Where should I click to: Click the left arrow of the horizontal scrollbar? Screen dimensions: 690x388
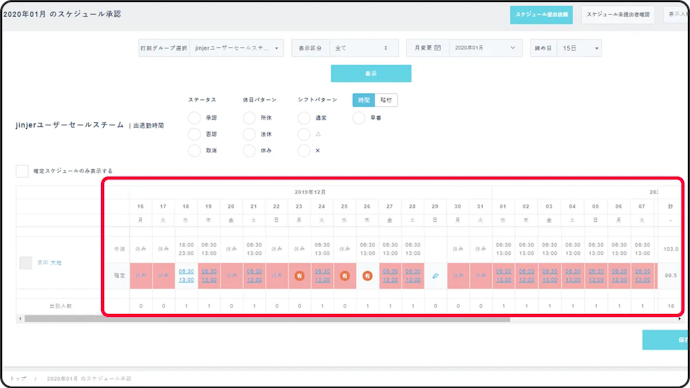click(20, 319)
